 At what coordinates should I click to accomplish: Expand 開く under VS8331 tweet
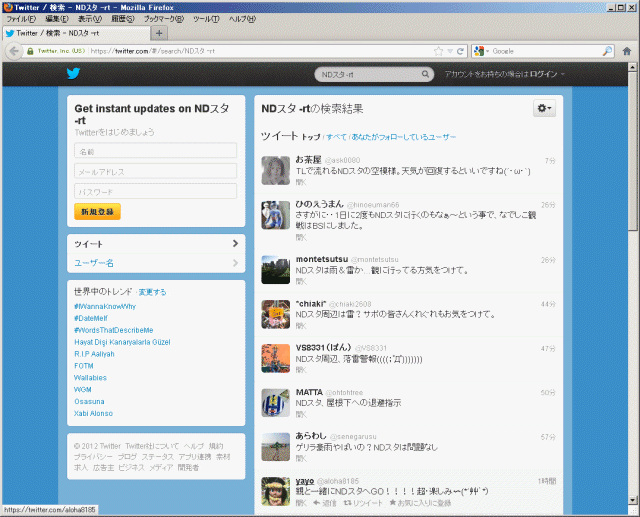point(301,370)
